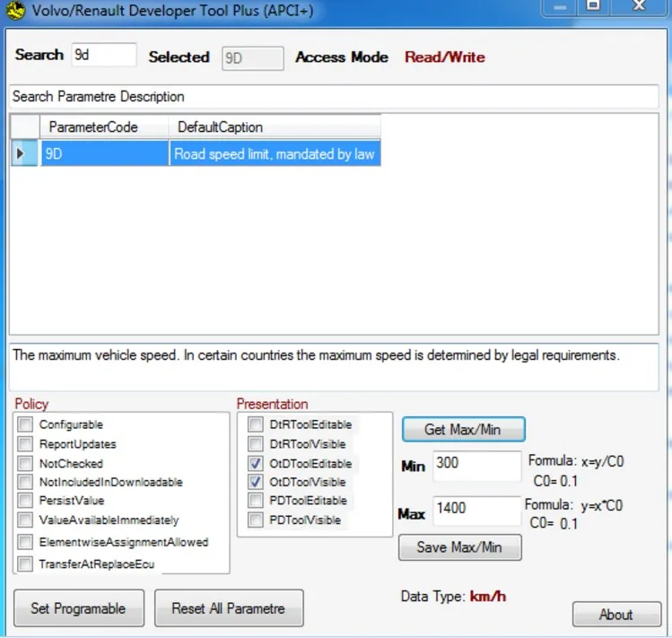
Task: Check the NotChecked policy option
Action: click(x=25, y=463)
